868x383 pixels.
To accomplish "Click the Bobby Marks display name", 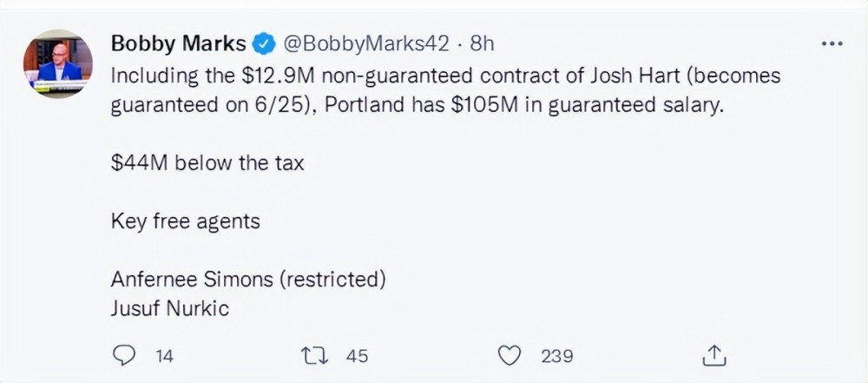I will click(x=178, y=43).
